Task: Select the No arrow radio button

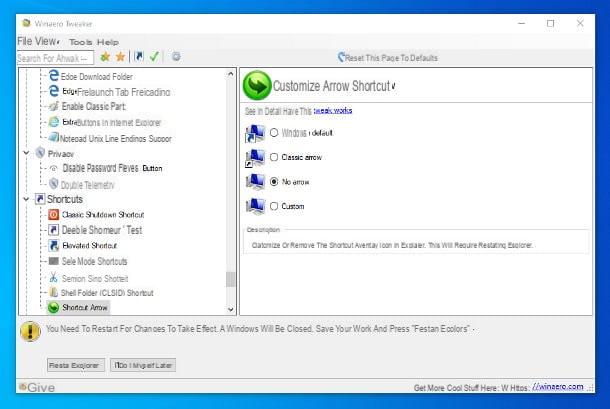Action: 274,182
